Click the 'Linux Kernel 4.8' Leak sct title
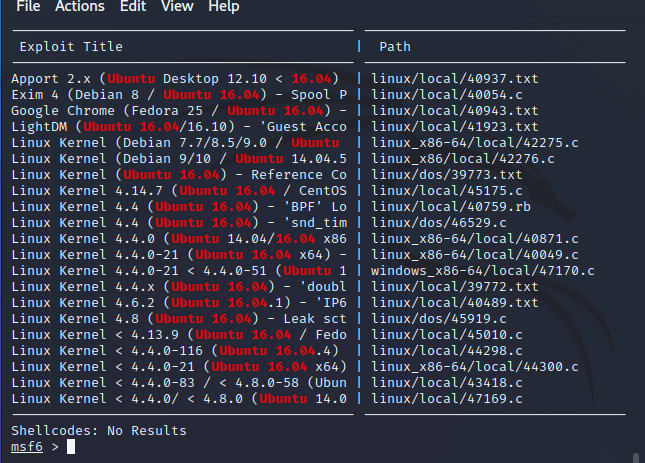 [179, 319]
